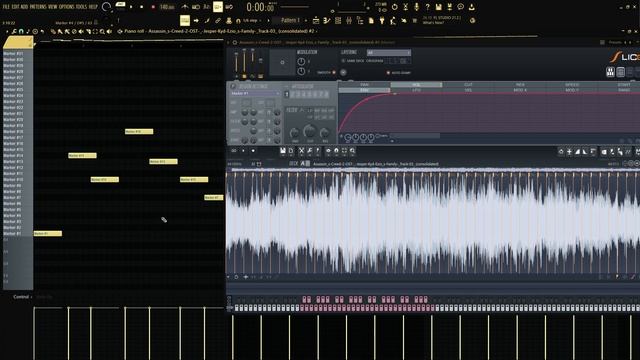The height and width of the screenshot is (360, 640).
Task: Select the piano roll delete tool
Action: pos(74,31)
